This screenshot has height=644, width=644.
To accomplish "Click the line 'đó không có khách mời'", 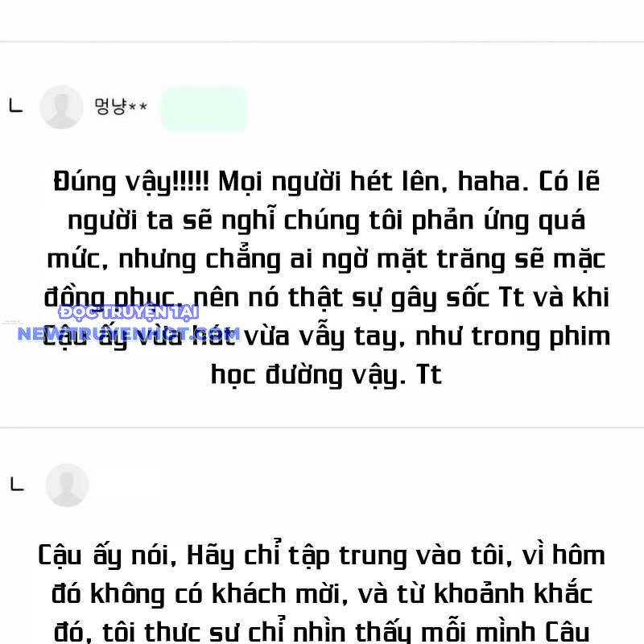I will coord(321,594).
